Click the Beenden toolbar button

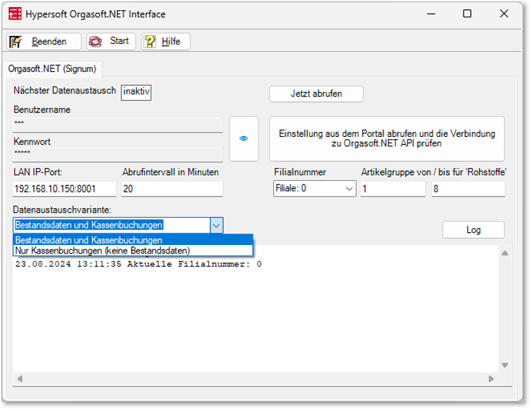(44, 41)
